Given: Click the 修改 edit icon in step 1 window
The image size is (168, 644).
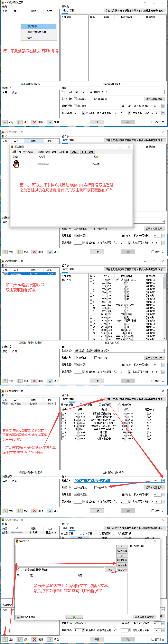Looking at the screenshot, I should tap(20, 122).
